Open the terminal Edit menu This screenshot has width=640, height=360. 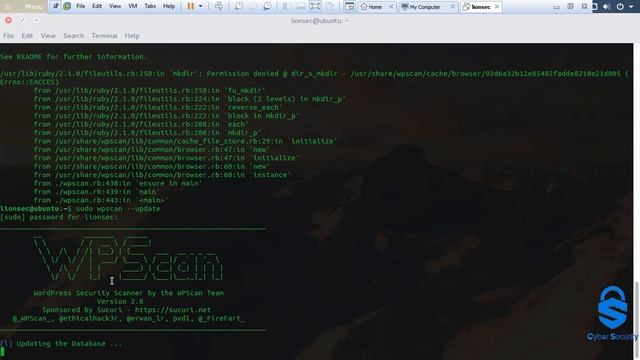27,36
